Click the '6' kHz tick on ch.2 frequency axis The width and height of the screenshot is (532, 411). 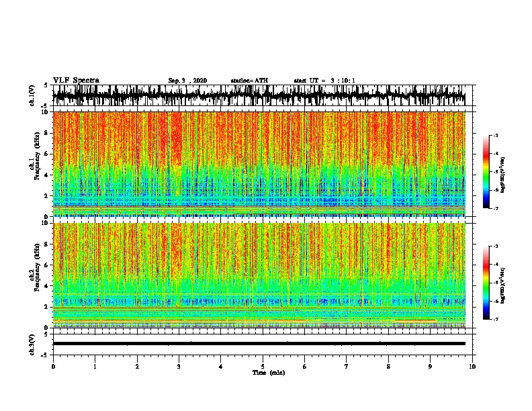pyautogui.click(x=47, y=265)
